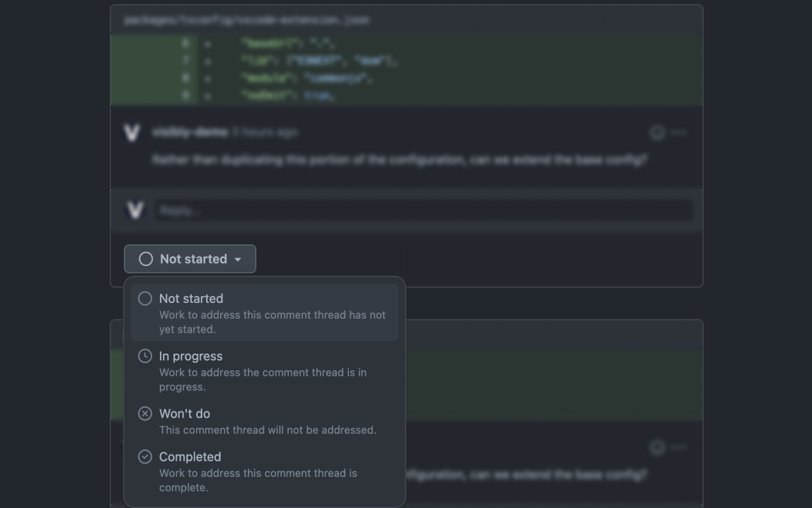Choose In progress from the status menu

pos(265,371)
